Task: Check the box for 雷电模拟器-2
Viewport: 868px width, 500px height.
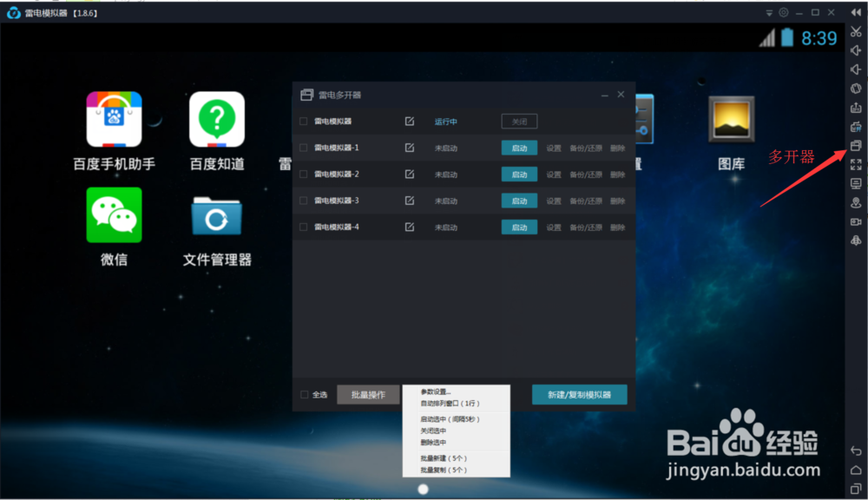Action: (303, 174)
